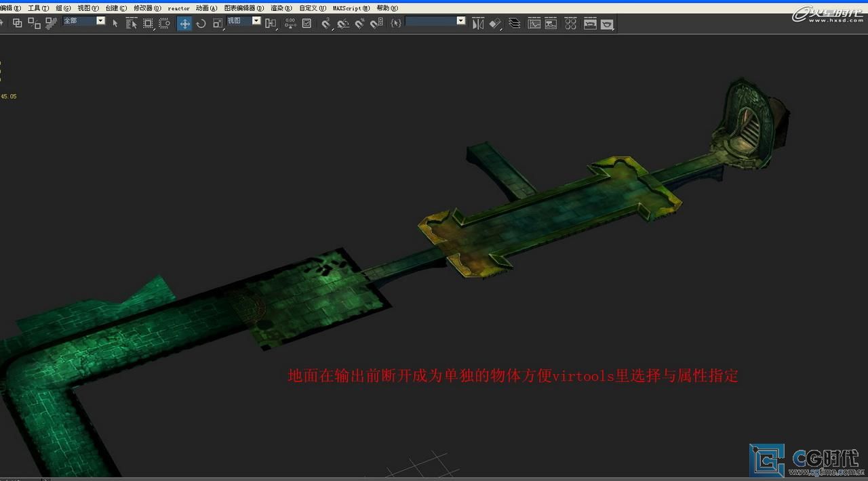Viewport: 868px width, 481px height.
Task: Open the 动画(A) menu
Action: [207, 8]
